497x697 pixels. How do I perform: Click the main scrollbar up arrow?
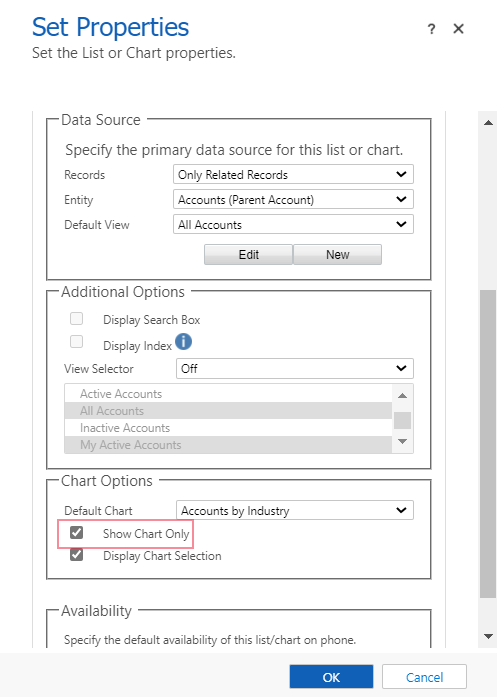tap(488, 123)
